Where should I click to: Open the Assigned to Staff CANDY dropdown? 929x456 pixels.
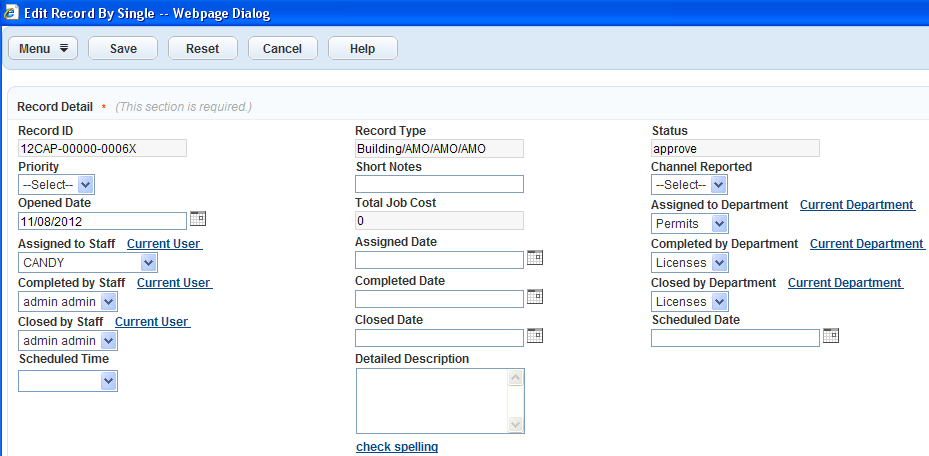pyautogui.click(x=148, y=263)
